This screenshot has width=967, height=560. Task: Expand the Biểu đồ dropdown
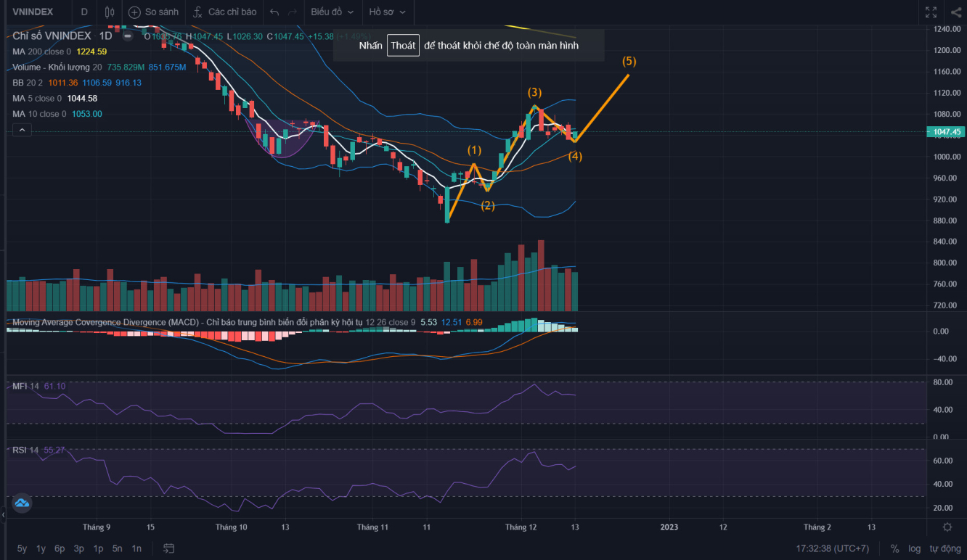(332, 12)
